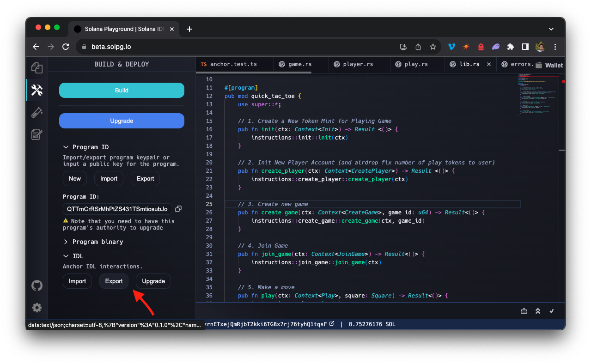Open the Wallet button
The width and height of the screenshot is (591, 364).
pyautogui.click(x=549, y=65)
